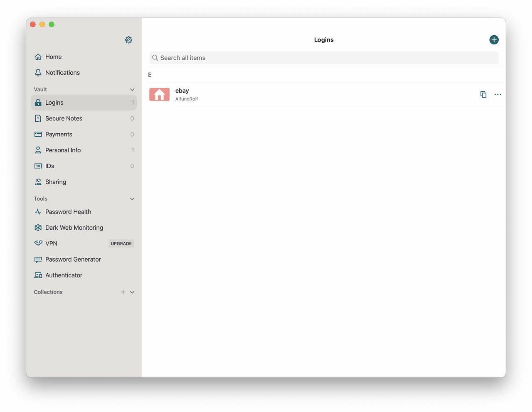This screenshot has height=412, width=532.
Task: Select Secure Notes in sidebar
Action: tap(84, 118)
